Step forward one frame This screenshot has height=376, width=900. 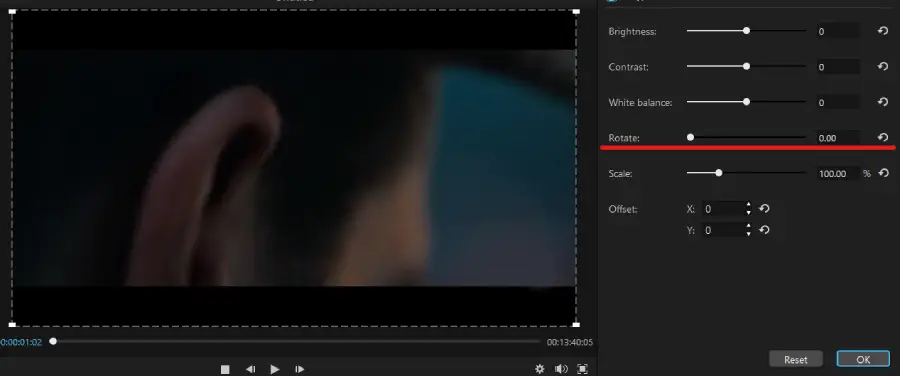coord(300,369)
